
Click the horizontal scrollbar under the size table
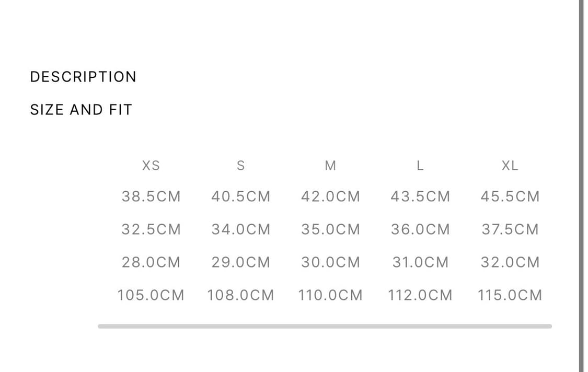324,326
